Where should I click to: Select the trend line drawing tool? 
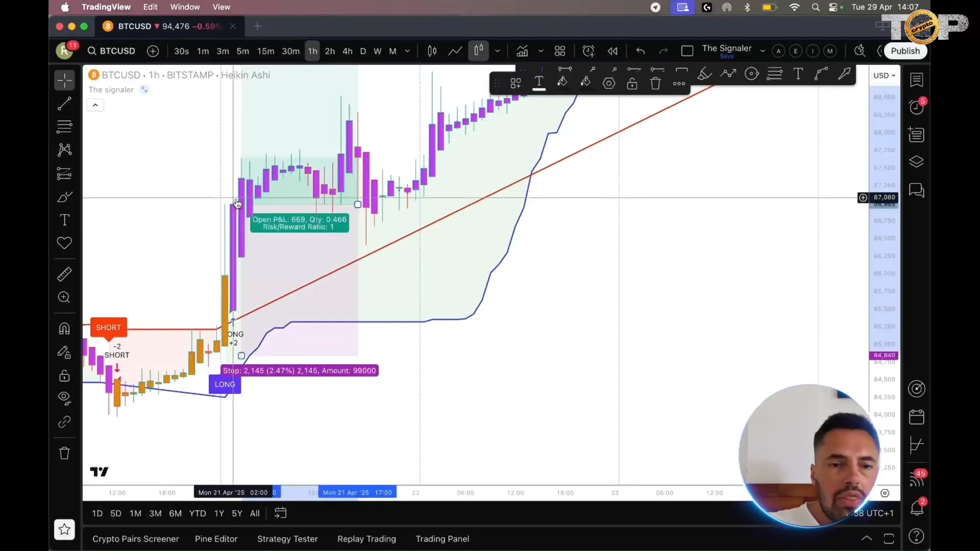tap(64, 104)
